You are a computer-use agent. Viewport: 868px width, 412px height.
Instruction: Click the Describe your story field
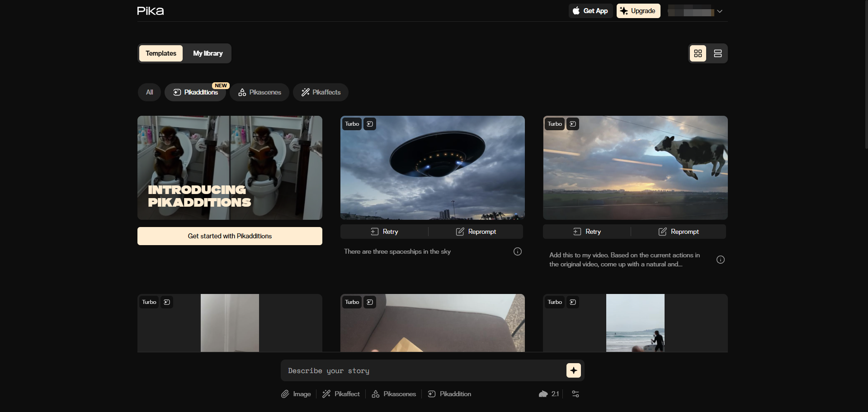click(425, 370)
